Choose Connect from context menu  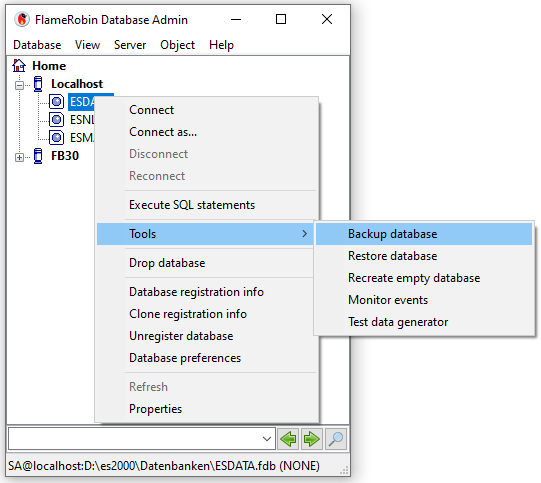coord(207,110)
